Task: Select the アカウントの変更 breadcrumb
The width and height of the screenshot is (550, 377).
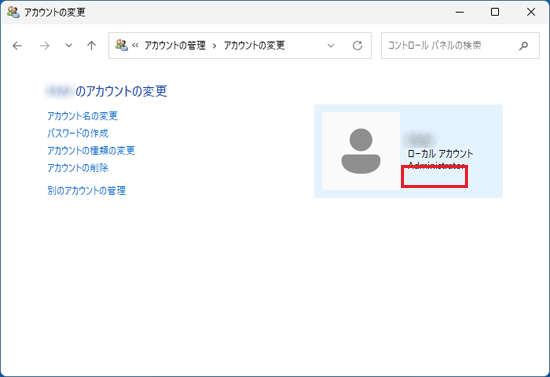Action: coord(254,46)
